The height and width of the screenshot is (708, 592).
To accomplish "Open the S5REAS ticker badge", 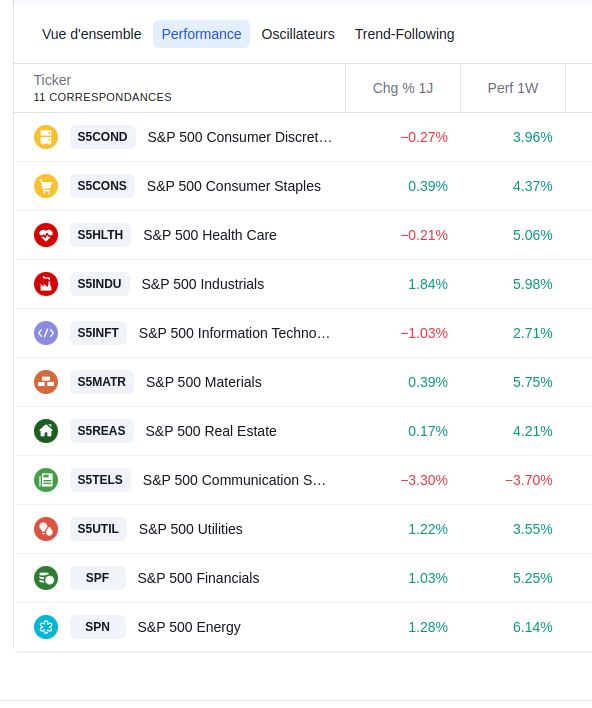I will click(102, 431).
